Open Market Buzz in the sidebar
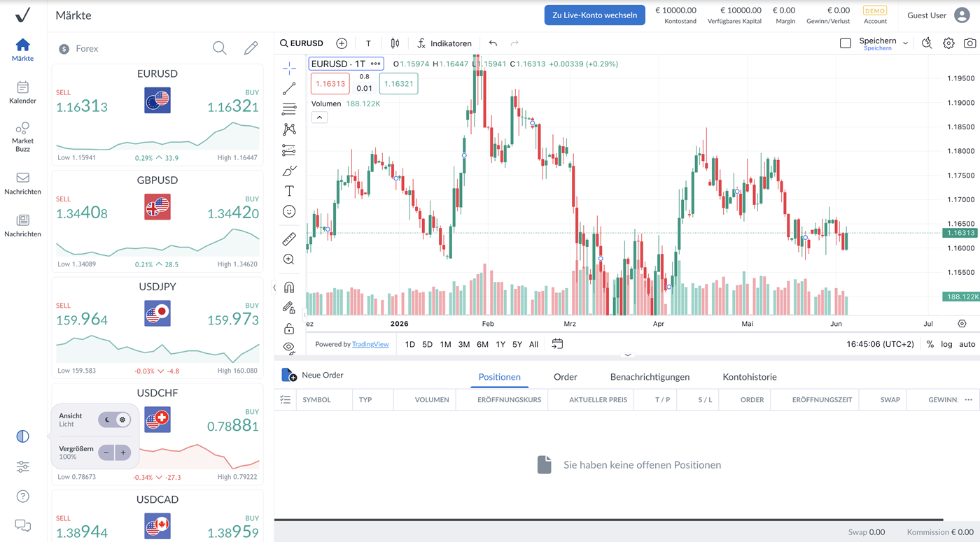This screenshot has width=980, height=542. click(22, 136)
